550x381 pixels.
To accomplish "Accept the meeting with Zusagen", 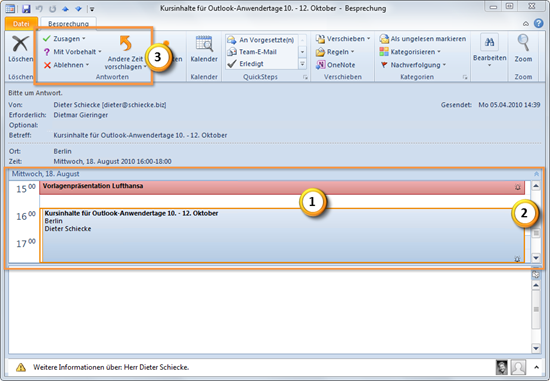I will 64,39.
